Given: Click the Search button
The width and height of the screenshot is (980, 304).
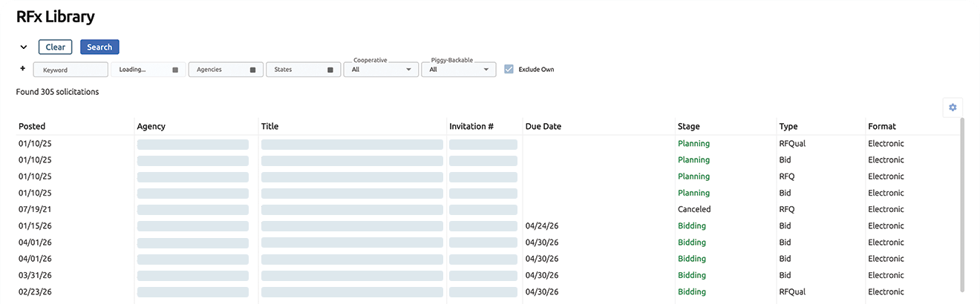Looking at the screenshot, I should click(99, 47).
